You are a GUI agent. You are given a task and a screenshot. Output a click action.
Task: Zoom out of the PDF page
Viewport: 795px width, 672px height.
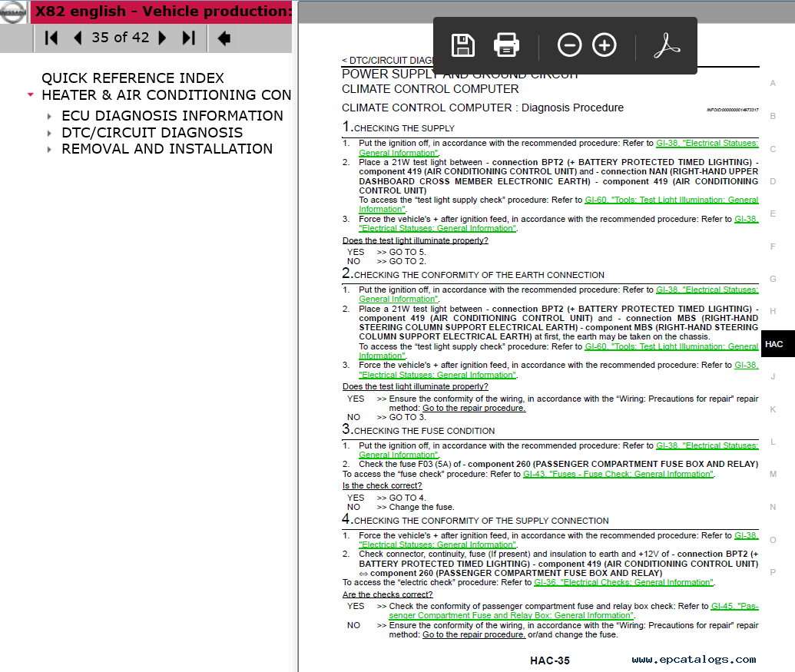[x=569, y=45]
